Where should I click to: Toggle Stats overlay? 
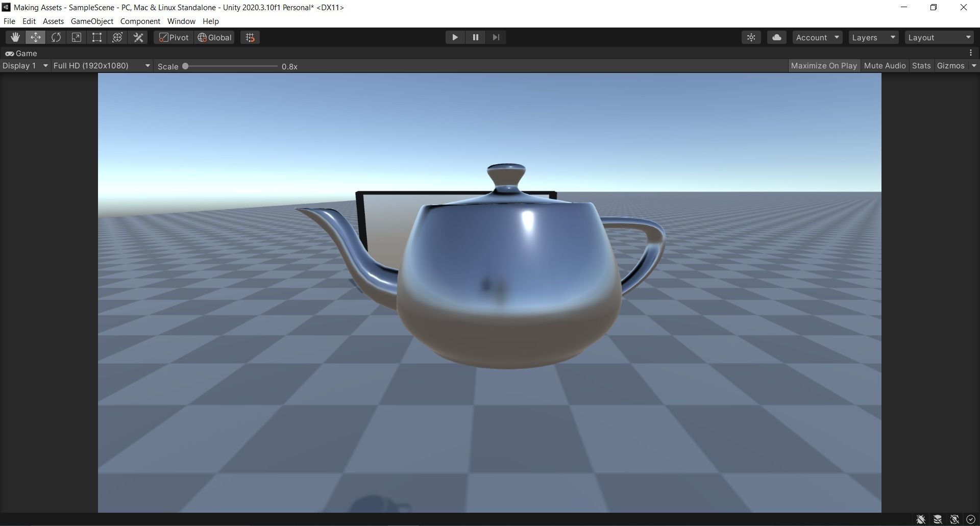point(921,66)
